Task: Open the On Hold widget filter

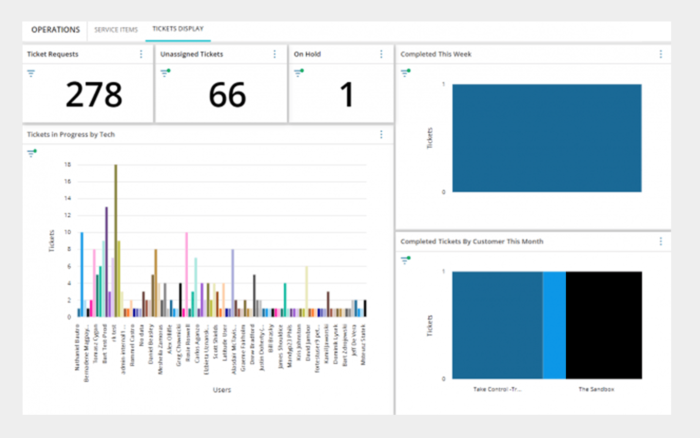Action: pyautogui.click(x=298, y=73)
